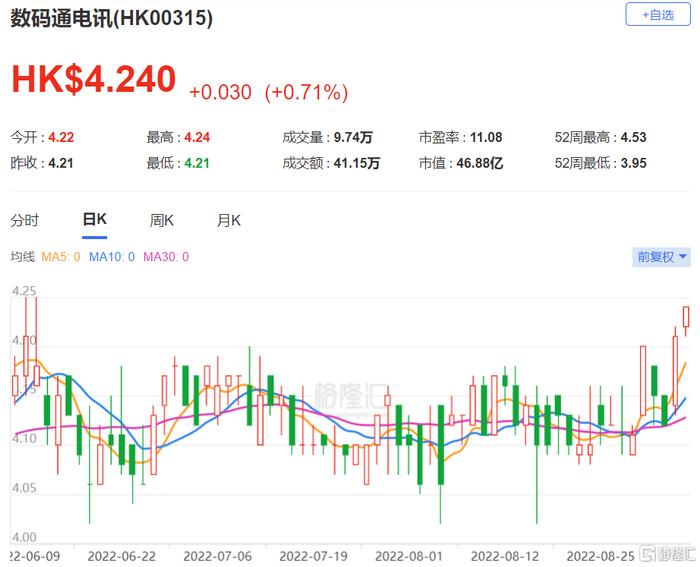
Task: Click the price change +0.030 value
Action: 221,92
